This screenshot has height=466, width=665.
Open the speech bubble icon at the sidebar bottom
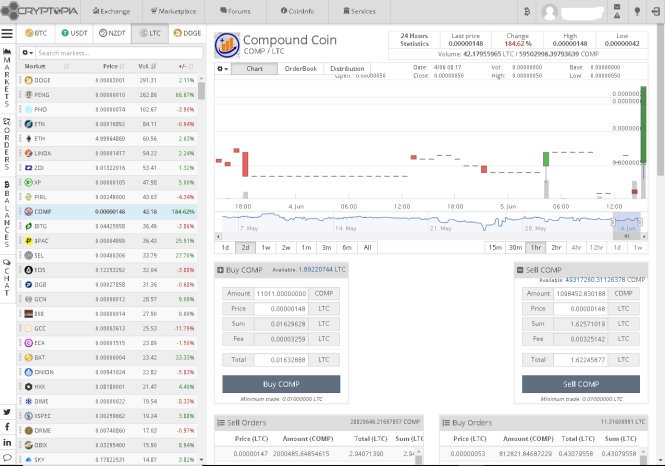pos(7,458)
